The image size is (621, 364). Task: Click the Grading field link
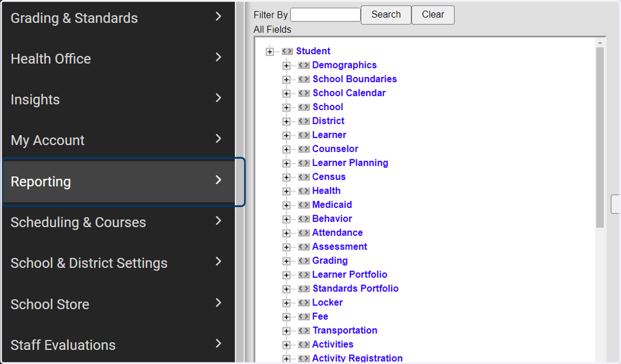click(x=330, y=261)
